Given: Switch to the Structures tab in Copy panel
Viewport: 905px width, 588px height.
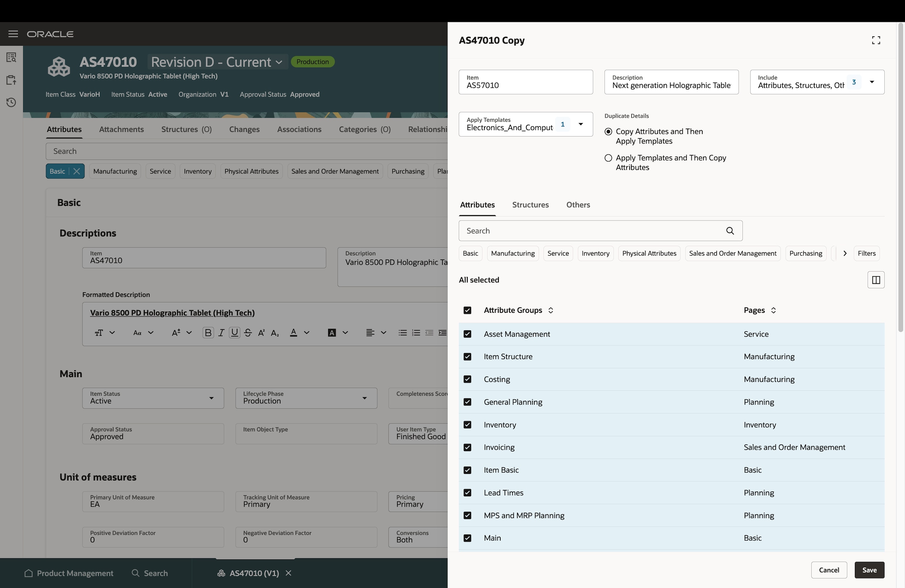Looking at the screenshot, I should coord(530,205).
